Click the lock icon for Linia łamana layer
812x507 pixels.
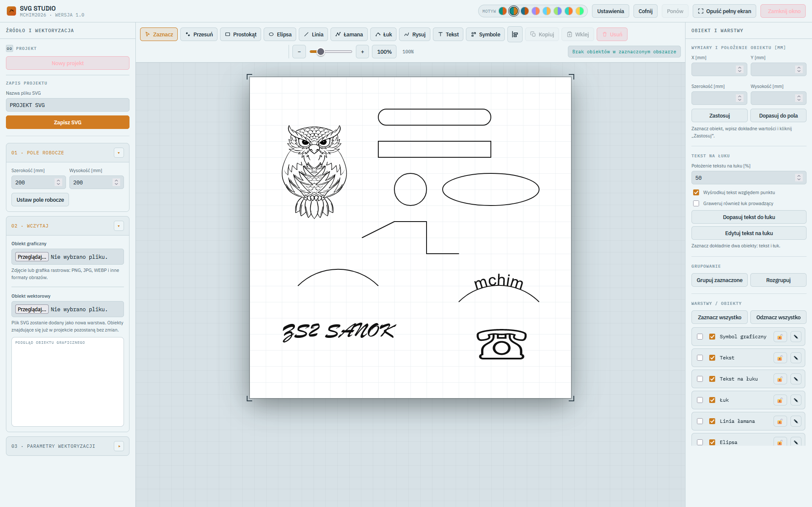[780, 421]
